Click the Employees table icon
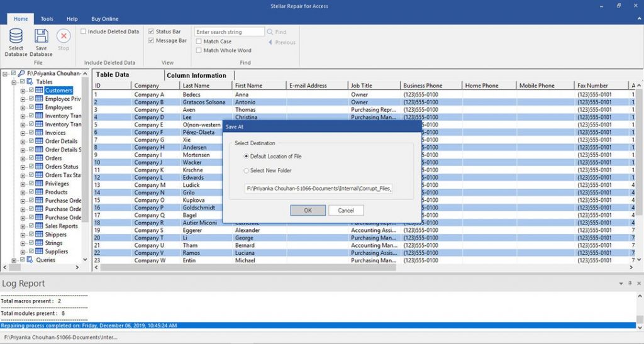 coord(39,107)
